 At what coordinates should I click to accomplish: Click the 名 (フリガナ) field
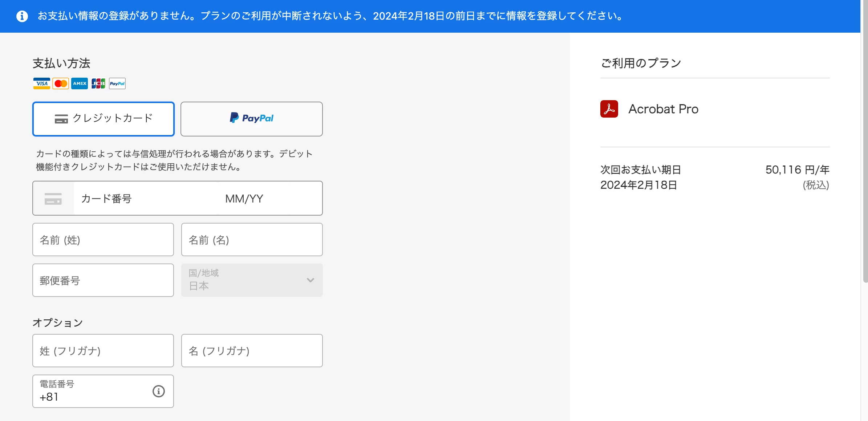pyautogui.click(x=251, y=351)
